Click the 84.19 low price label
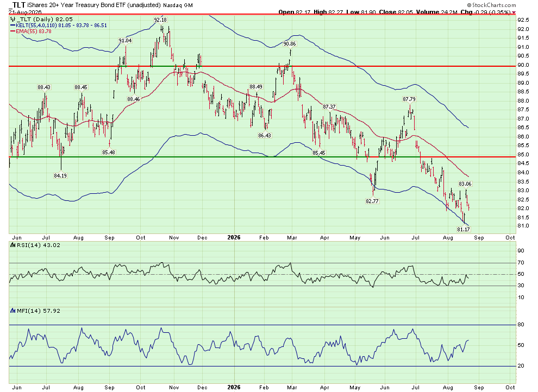 point(60,175)
